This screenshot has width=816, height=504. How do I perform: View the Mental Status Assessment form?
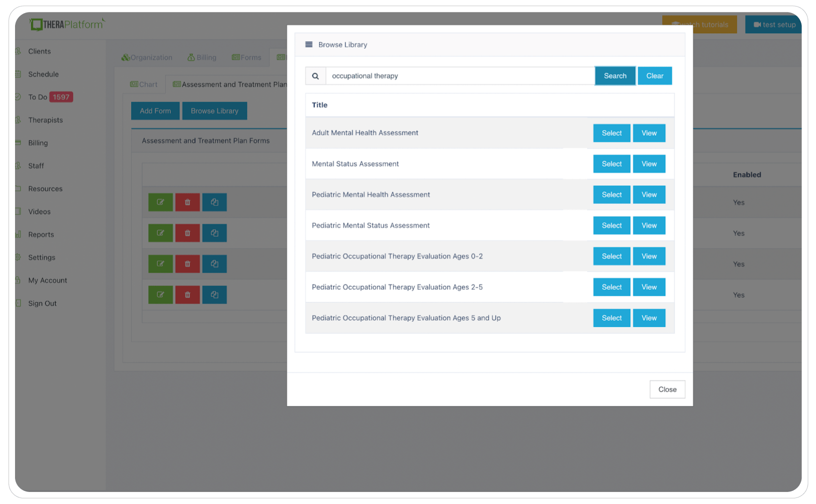tap(649, 164)
